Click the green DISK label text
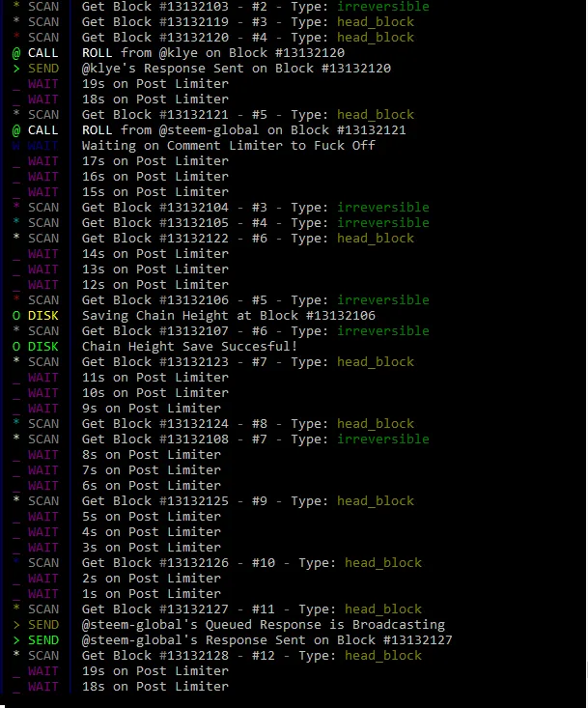The image size is (588, 708). [42, 347]
